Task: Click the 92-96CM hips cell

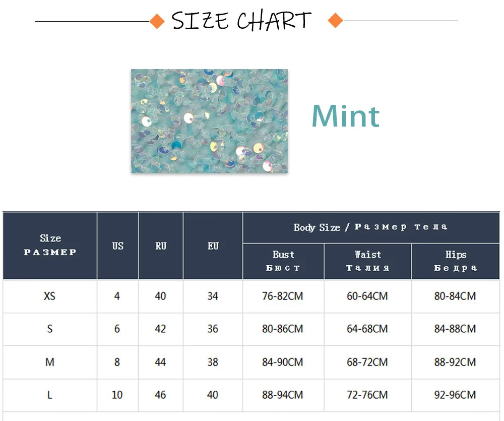Action: click(455, 395)
